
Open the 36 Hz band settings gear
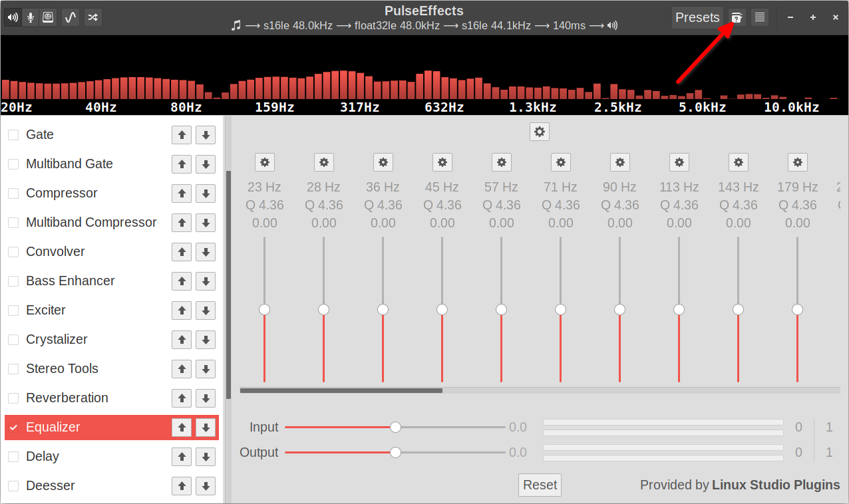[x=383, y=162]
